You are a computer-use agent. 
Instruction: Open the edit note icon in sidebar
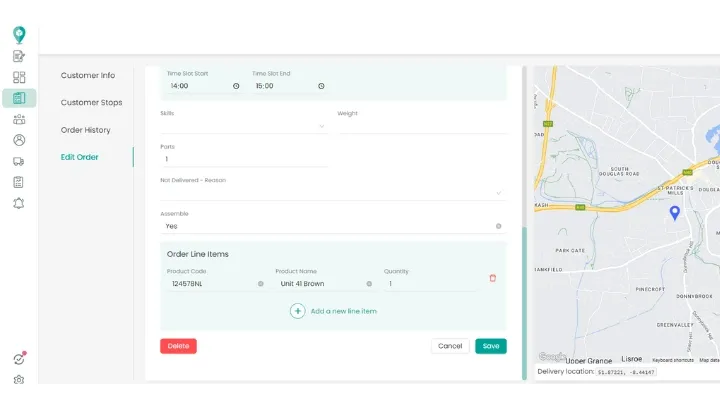tap(19, 56)
